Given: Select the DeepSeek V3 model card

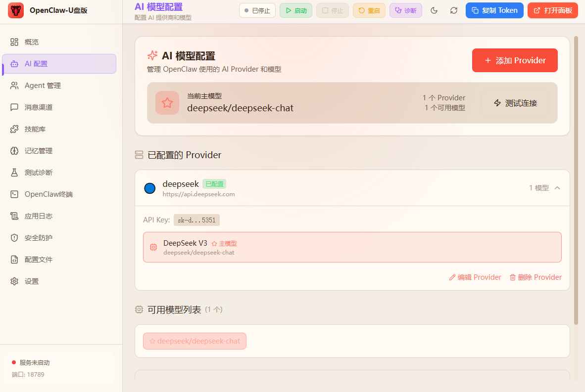Looking at the screenshot, I should 352,248.
